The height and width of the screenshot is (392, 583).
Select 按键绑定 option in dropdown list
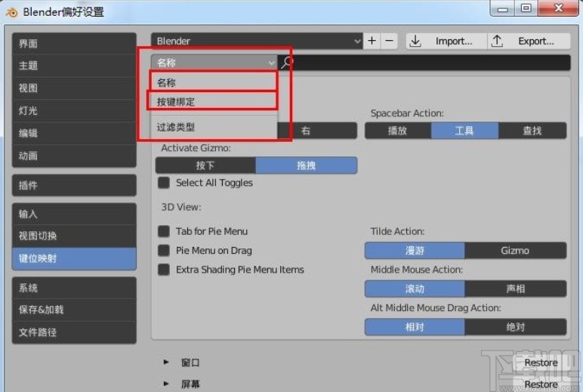213,101
